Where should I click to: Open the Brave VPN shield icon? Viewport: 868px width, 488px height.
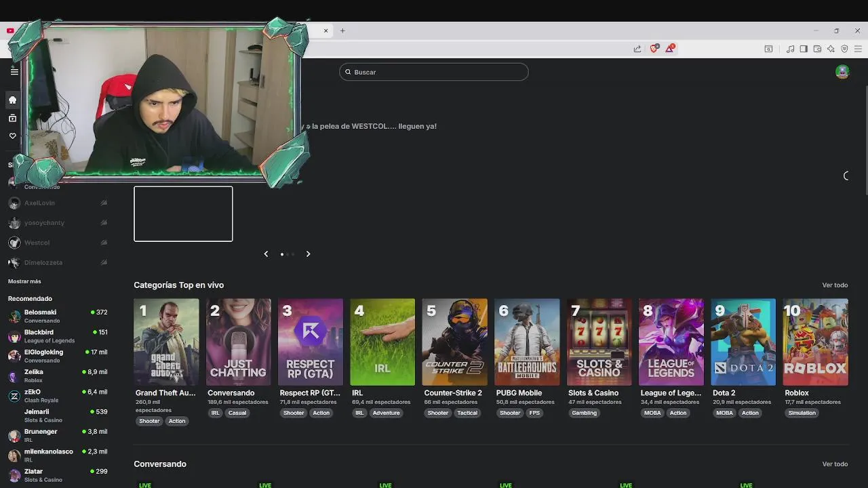click(844, 49)
